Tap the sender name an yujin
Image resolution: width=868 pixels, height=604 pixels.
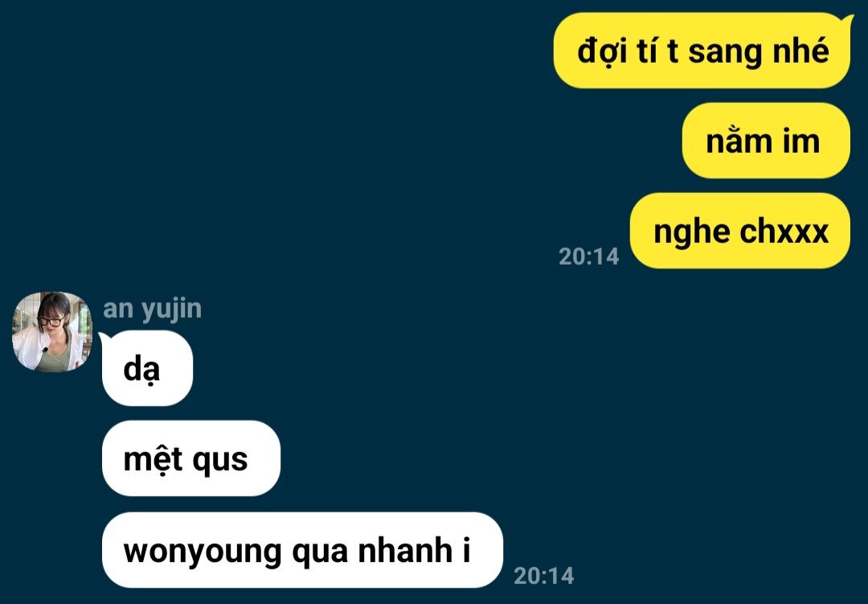152,309
